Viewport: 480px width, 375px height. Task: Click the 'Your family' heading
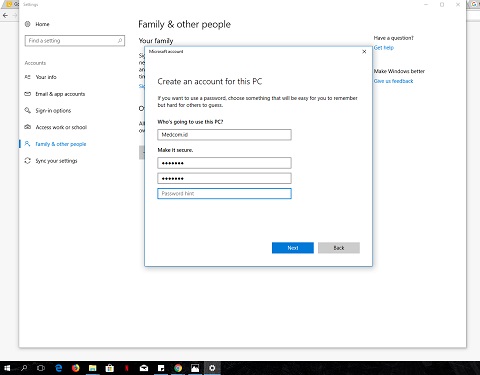click(156, 41)
